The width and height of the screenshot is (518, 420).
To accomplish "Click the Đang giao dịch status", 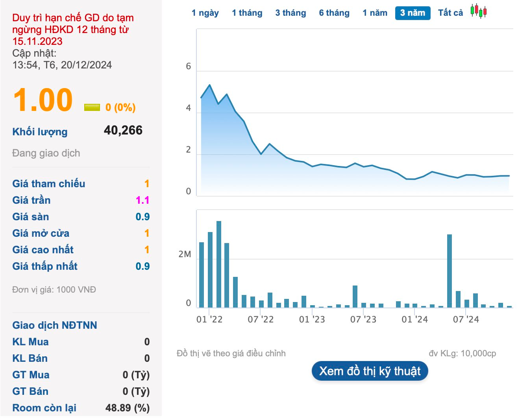I will pyautogui.click(x=46, y=153).
